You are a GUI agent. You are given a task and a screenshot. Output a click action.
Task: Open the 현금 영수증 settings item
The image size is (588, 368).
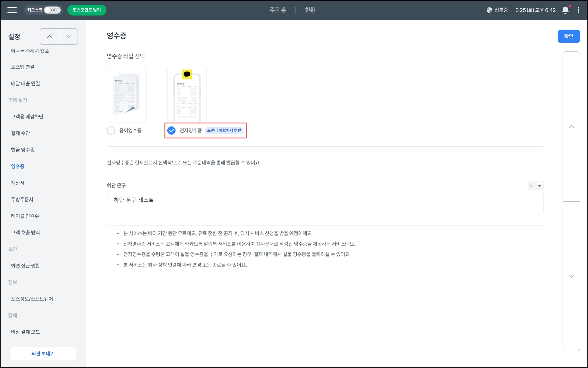coord(23,150)
